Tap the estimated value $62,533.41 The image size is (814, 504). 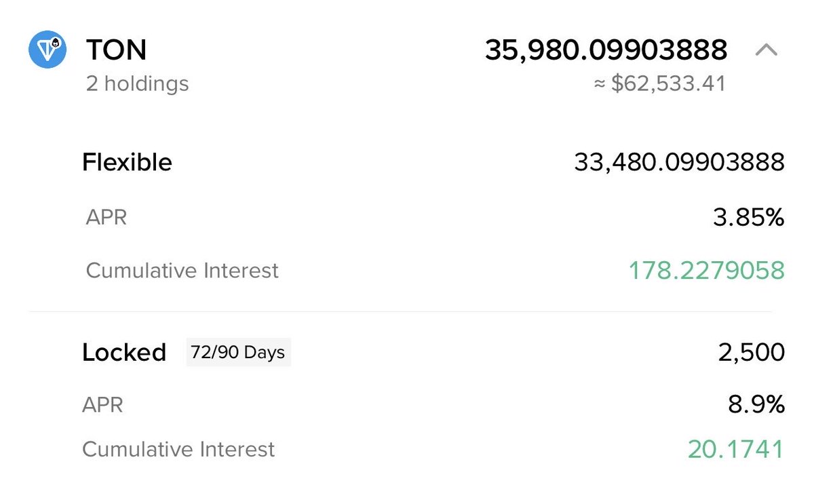click(x=660, y=84)
